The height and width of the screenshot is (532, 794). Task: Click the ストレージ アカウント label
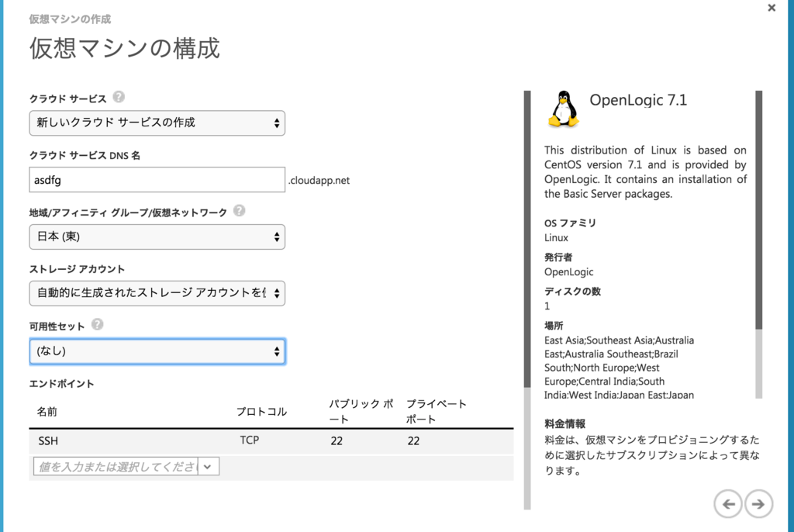(x=77, y=269)
